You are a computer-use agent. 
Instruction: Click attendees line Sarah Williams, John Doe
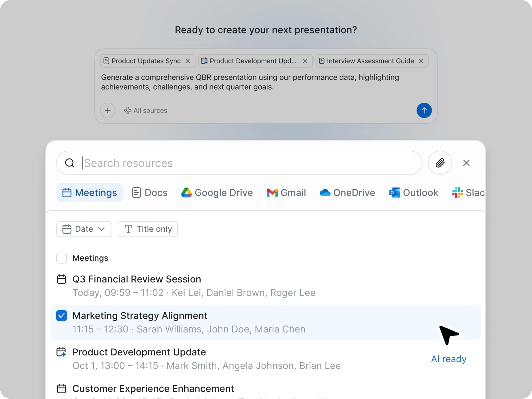click(221, 329)
